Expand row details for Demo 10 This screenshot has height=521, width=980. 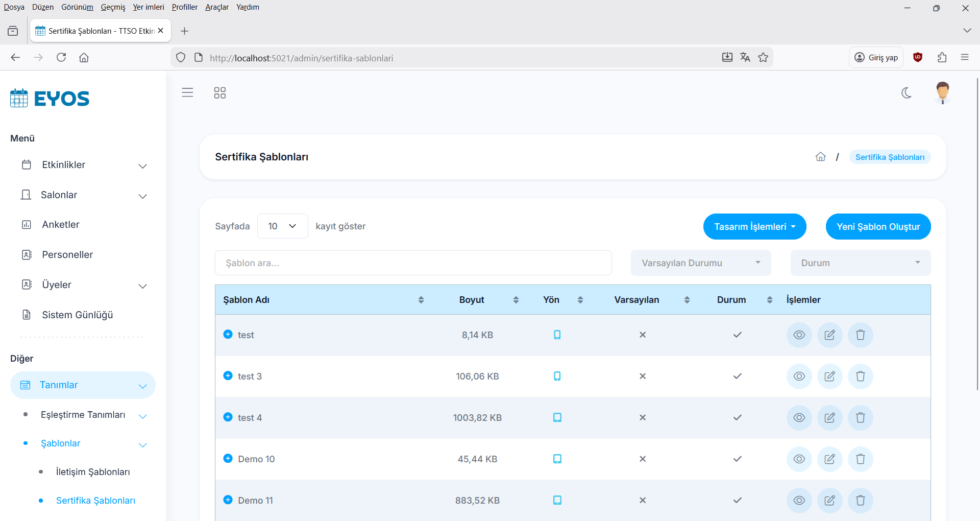[x=228, y=459]
